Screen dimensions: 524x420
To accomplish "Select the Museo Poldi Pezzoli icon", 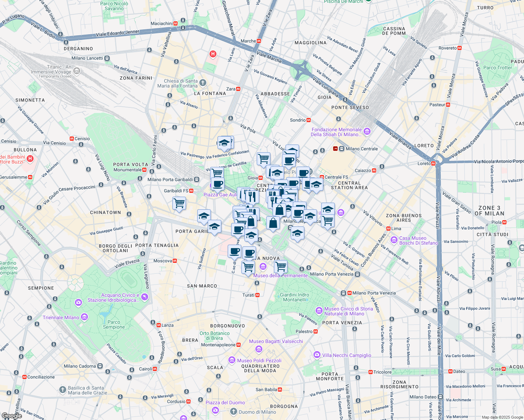I will pyautogui.click(x=232, y=360).
